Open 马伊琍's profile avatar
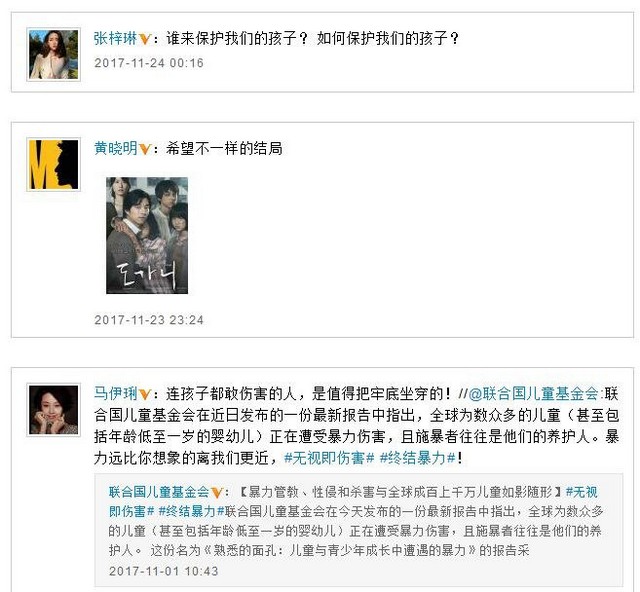Viewport: 640px width, 592px height. (x=53, y=410)
